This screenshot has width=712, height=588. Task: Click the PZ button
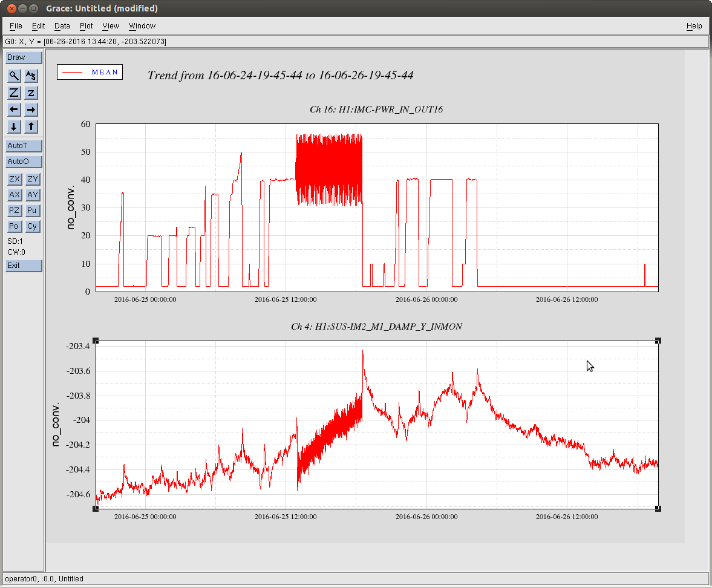[x=15, y=211]
